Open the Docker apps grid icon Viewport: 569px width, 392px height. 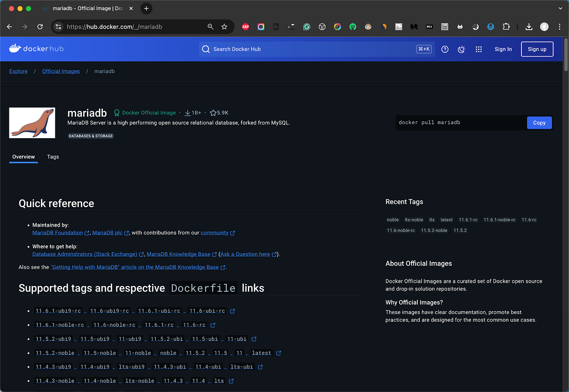[479, 49]
